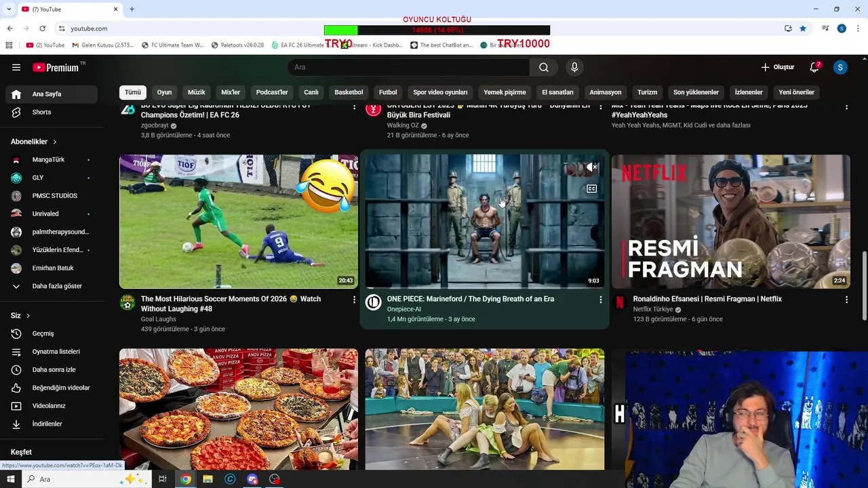Open the pizza video thumbnail
The image size is (868, 488).
[239, 409]
